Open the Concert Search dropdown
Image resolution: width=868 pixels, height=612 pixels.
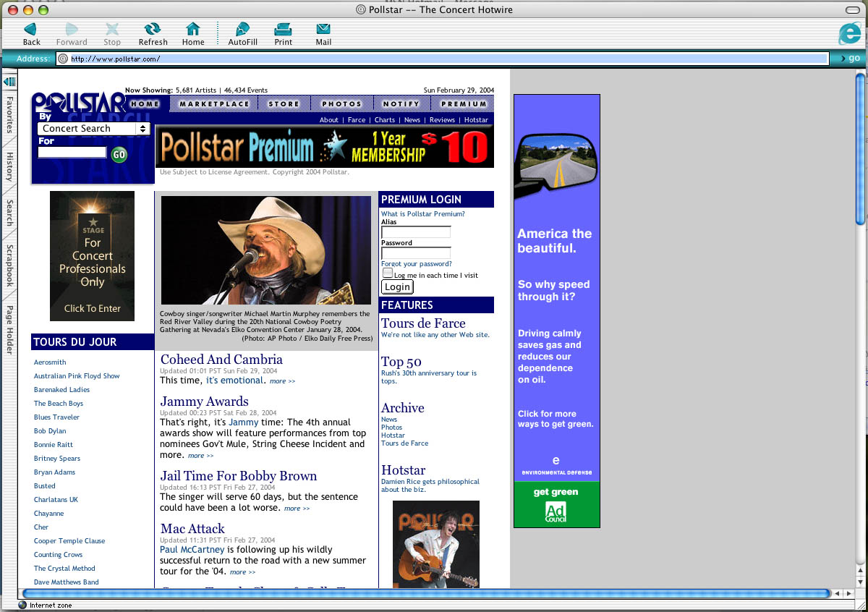pyautogui.click(x=94, y=129)
